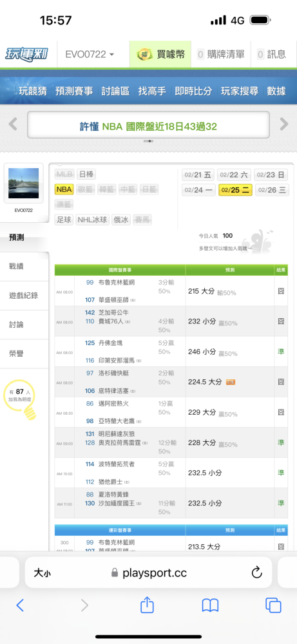The height and width of the screenshot is (644, 297).
Task: Choose date 02/22 六
Action: (235, 175)
